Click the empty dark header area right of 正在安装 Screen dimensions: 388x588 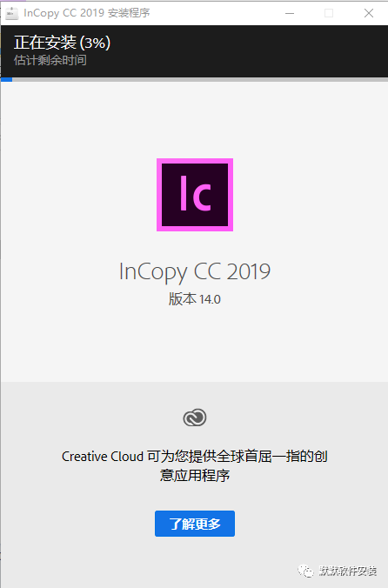coord(247,50)
